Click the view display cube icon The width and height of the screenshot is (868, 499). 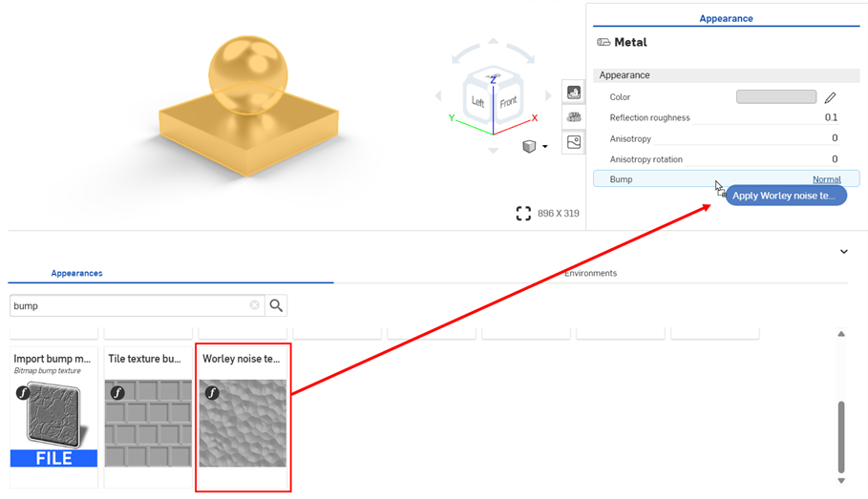pos(529,146)
